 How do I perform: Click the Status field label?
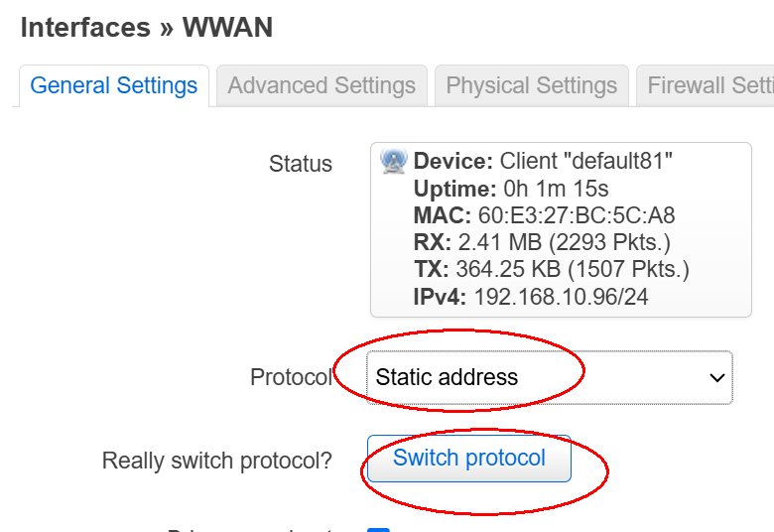(x=300, y=164)
